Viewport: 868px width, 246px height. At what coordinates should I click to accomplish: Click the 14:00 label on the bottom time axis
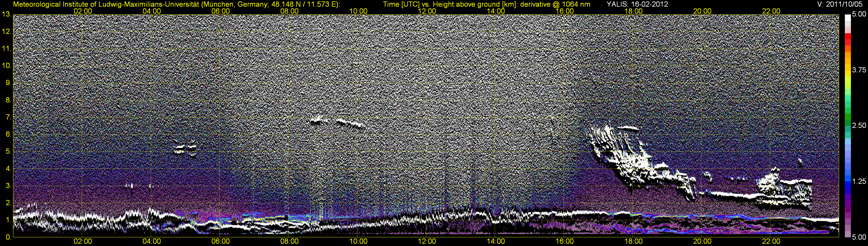(x=496, y=241)
